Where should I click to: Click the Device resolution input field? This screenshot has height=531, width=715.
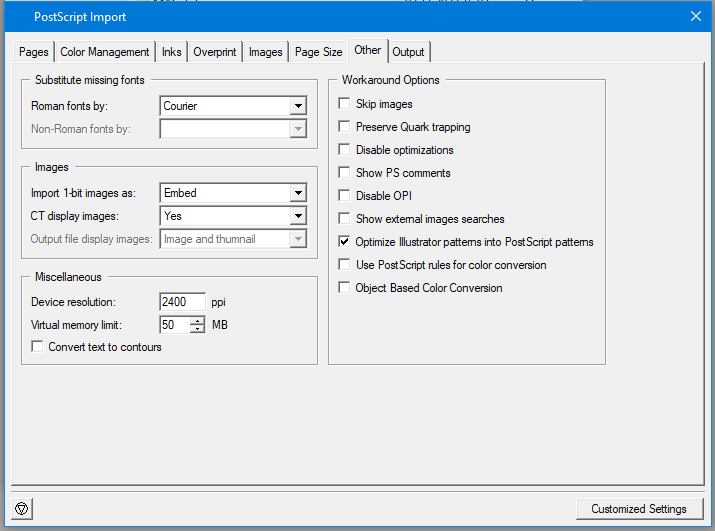click(182, 302)
